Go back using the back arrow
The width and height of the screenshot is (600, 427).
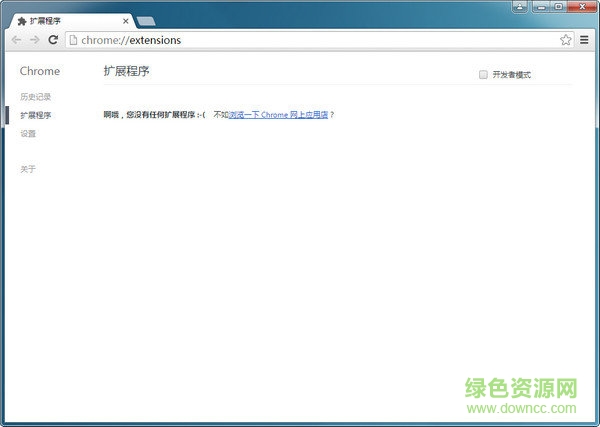coord(16,40)
